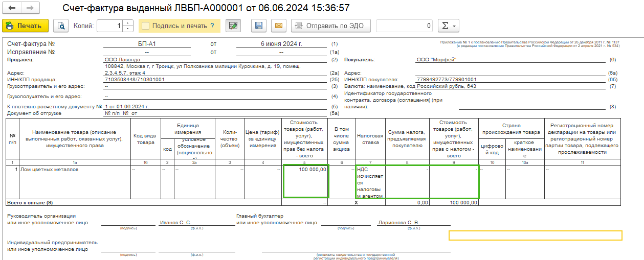Screen dimensions: 644x260
Task: Select the Продавец: label
Action: [20, 60]
